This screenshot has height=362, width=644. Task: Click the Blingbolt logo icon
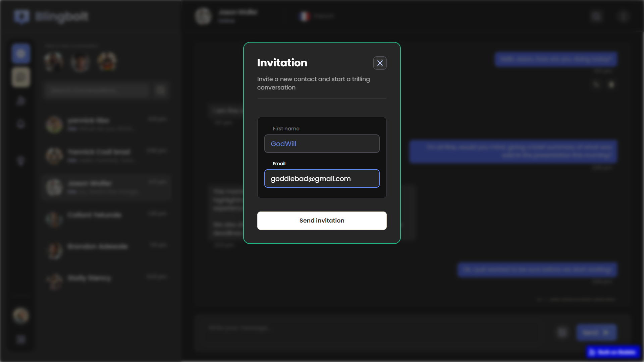[22, 16]
